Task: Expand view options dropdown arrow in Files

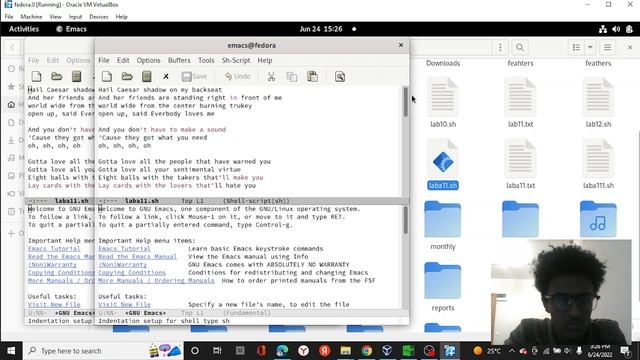Action: [590, 47]
